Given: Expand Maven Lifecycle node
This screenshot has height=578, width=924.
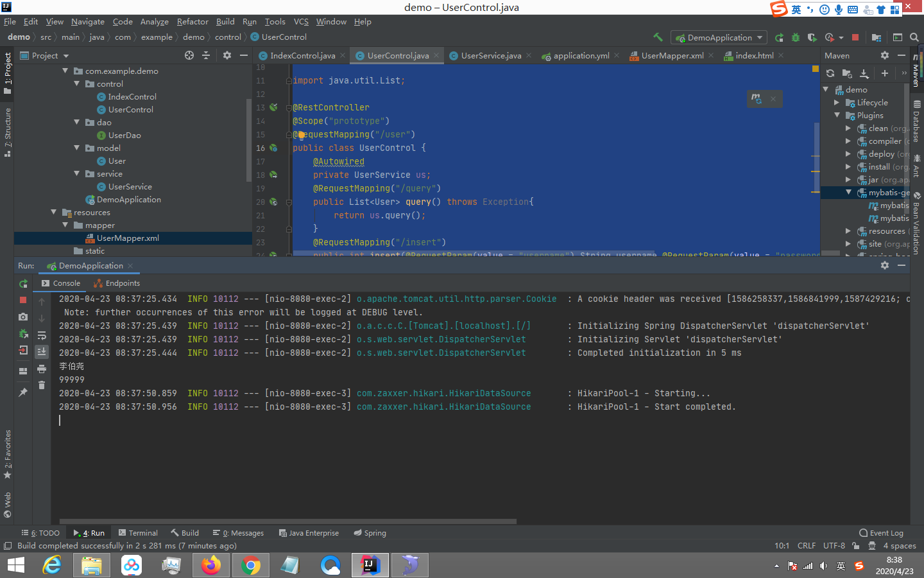Looking at the screenshot, I should tap(837, 102).
